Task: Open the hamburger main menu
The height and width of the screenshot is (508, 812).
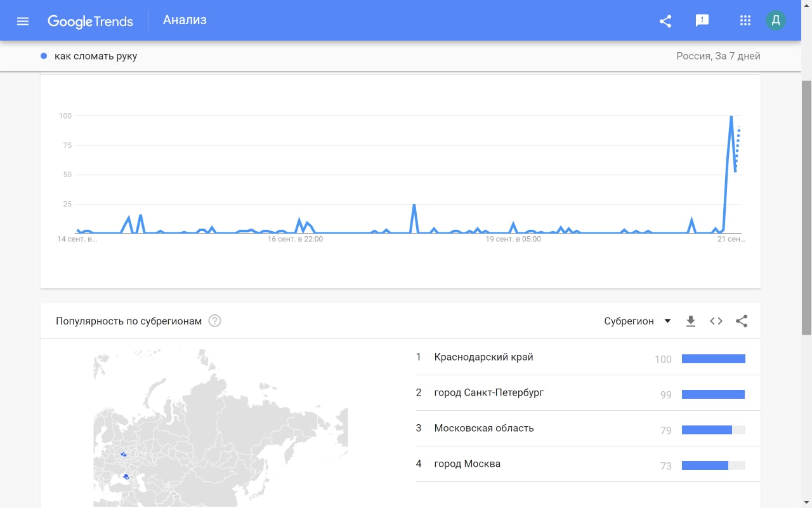Action: pos(23,21)
